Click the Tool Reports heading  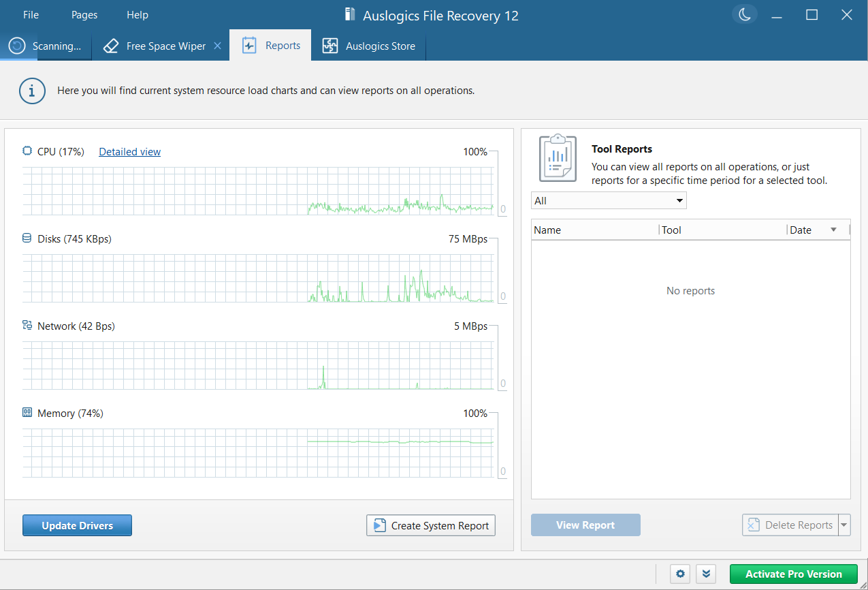pos(622,149)
